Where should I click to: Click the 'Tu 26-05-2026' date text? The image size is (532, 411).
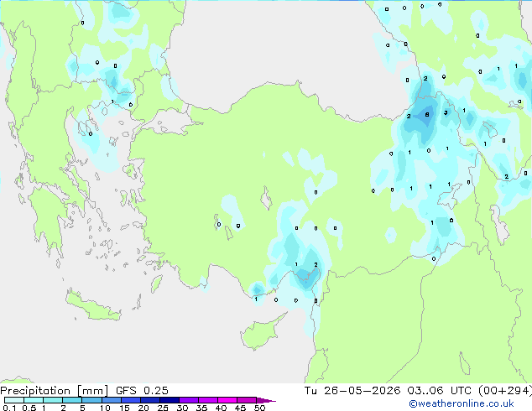tap(352, 391)
